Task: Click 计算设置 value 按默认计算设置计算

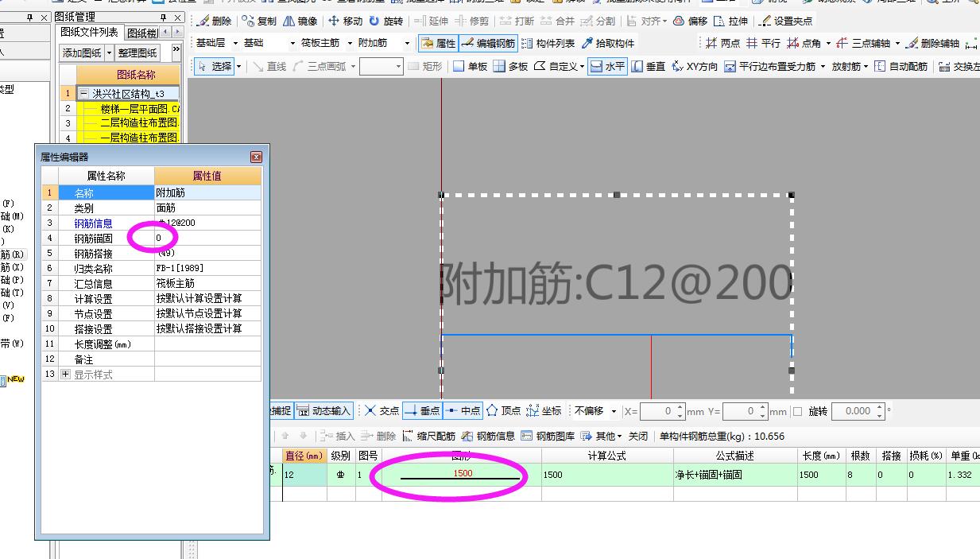Action: coord(207,299)
